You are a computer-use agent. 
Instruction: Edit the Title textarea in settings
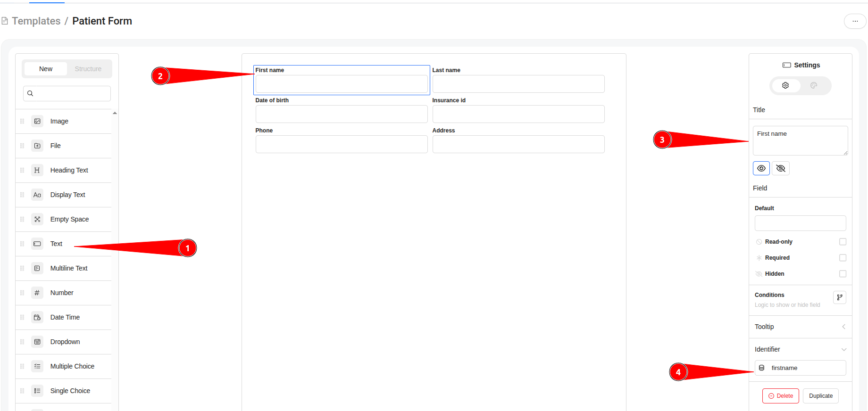click(x=801, y=140)
